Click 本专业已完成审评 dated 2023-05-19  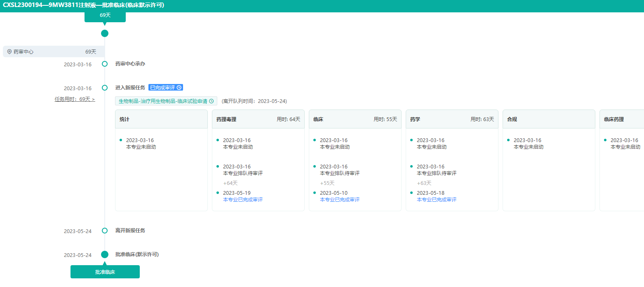tap(243, 200)
